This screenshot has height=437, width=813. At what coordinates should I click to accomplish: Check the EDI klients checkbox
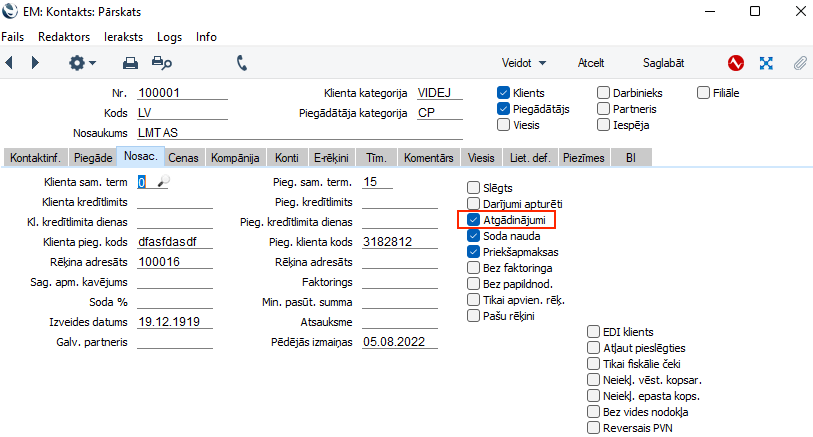tap(594, 332)
